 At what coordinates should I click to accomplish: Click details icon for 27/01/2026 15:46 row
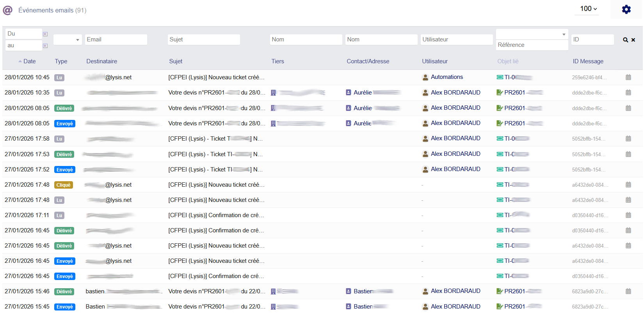[x=628, y=291]
